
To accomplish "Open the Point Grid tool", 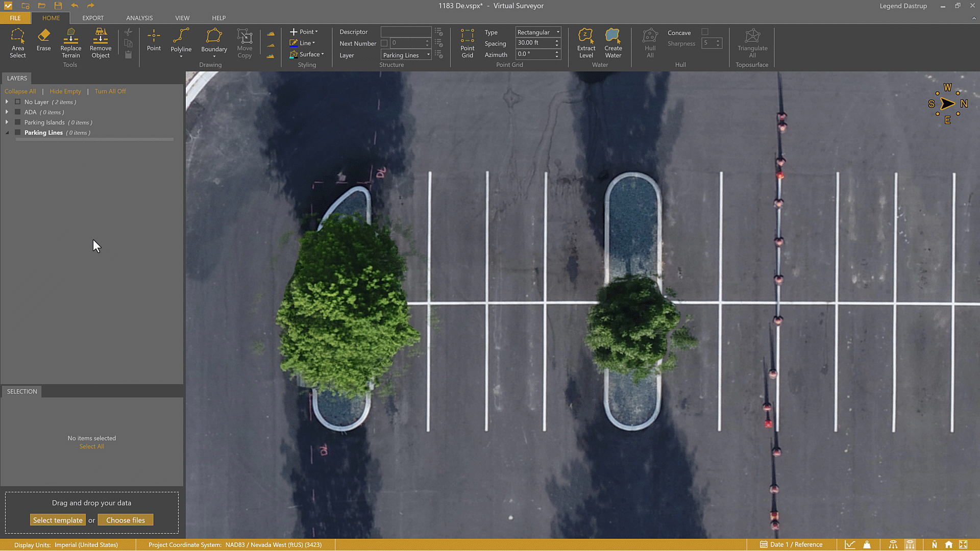I will click(x=467, y=43).
